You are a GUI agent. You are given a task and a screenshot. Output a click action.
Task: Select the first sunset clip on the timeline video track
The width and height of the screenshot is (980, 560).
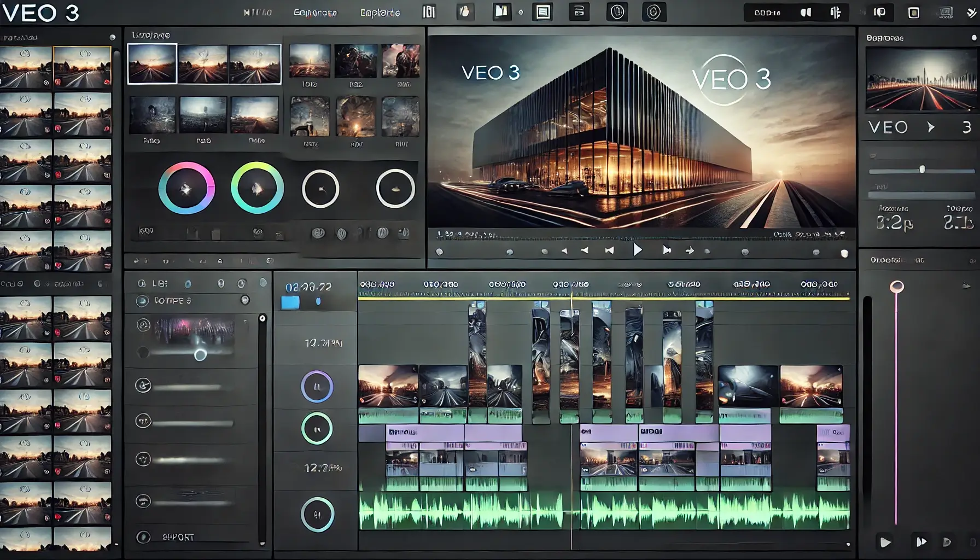click(x=388, y=386)
